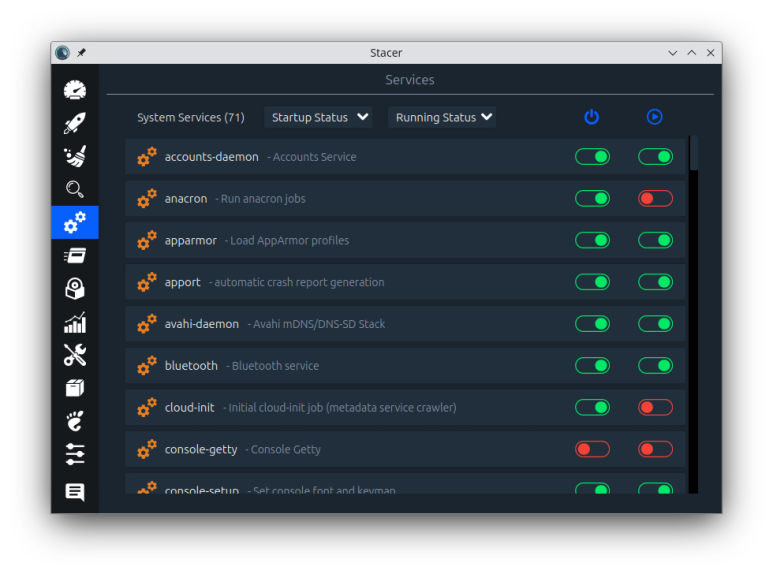Screen dimensions: 773x574
Task: Click the Services page heading
Action: [x=410, y=80]
